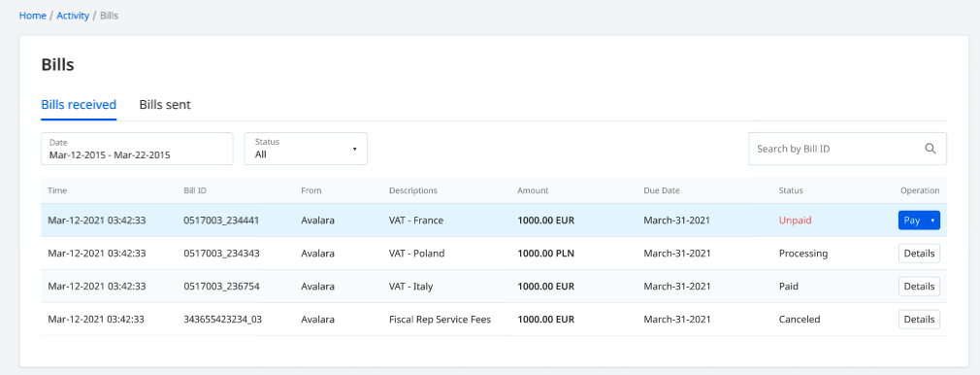
Task: Click the Due Date column header
Action: pyautogui.click(x=662, y=190)
